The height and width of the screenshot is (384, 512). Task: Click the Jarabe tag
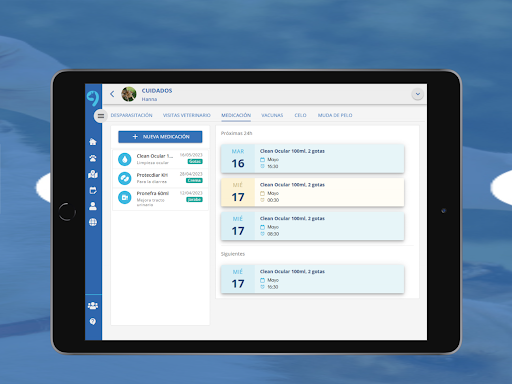(x=194, y=200)
